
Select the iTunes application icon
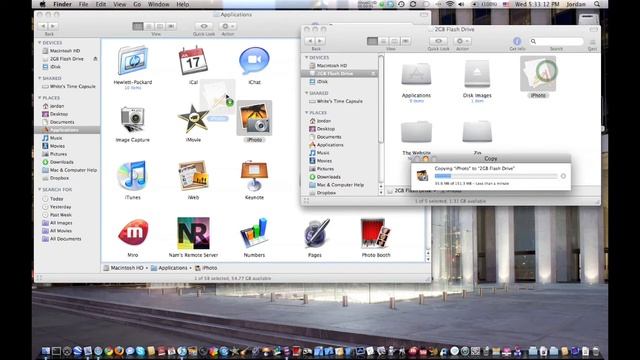click(x=132, y=176)
